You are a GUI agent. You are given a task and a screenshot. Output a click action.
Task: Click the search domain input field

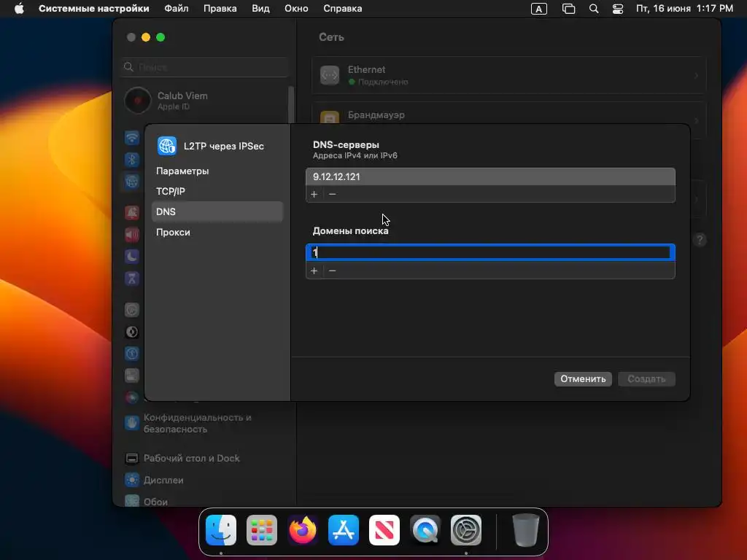click(490, 252)
